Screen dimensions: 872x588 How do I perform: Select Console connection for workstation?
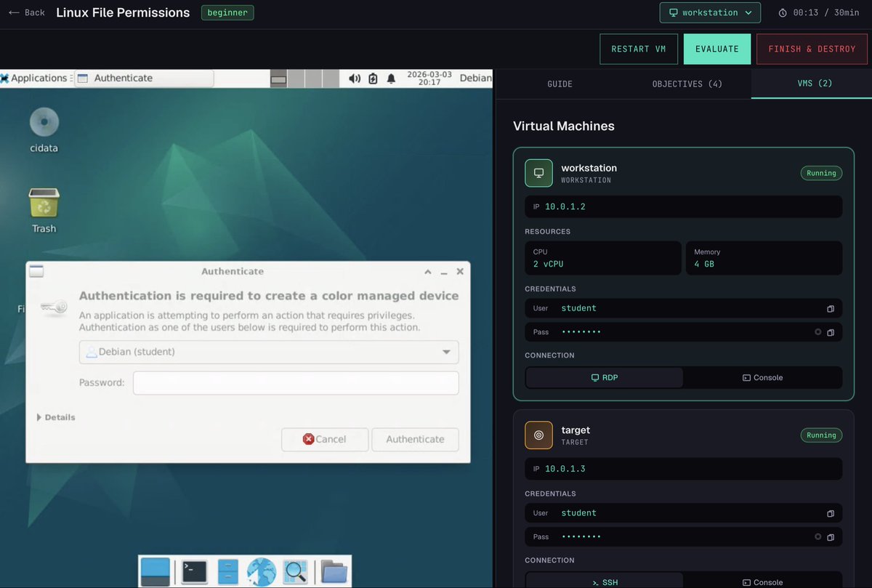click(762, 378)
